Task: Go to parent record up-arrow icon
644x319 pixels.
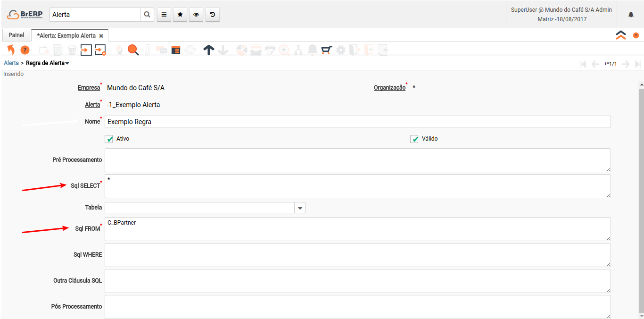Action: click(209, 50)
